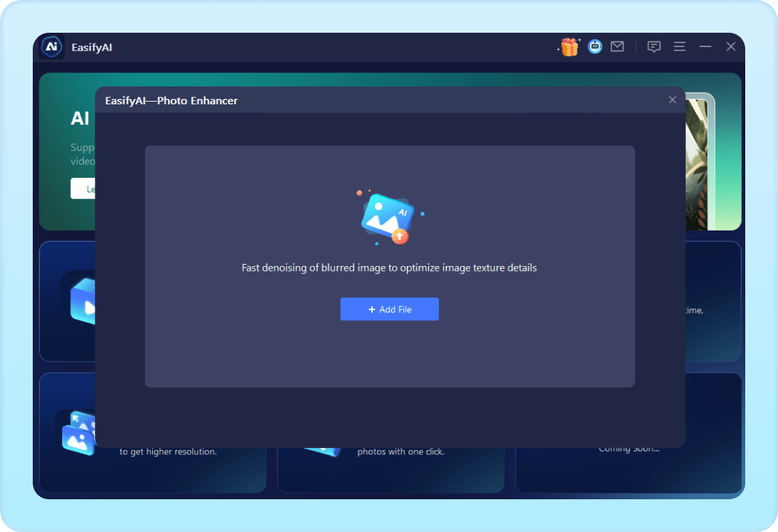Open the mail envelope icon
Image resolution: width=778 pixels, height=532 pixels.
pyautogui.click(x=617, y=46)
